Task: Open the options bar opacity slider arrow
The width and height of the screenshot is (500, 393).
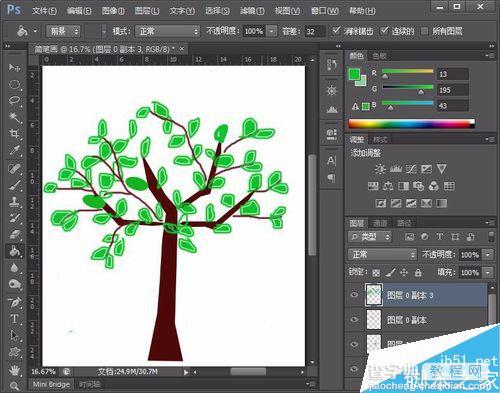Action: [272, 32]
